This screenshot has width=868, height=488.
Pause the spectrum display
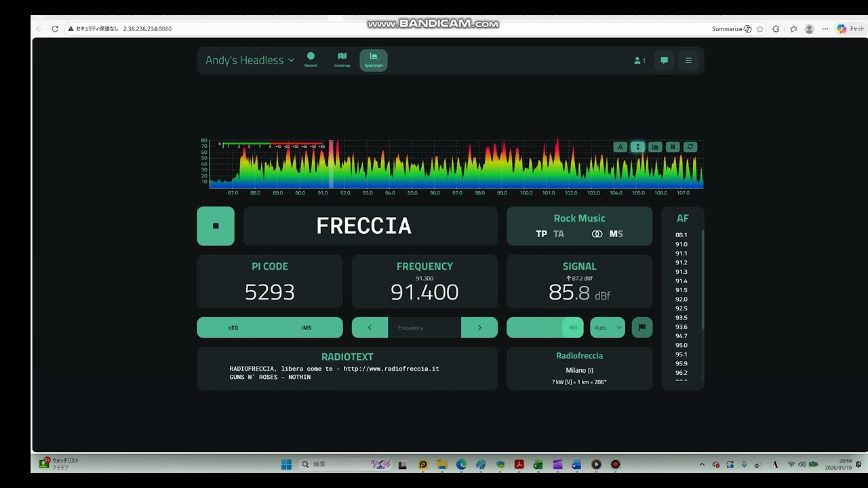673,147
